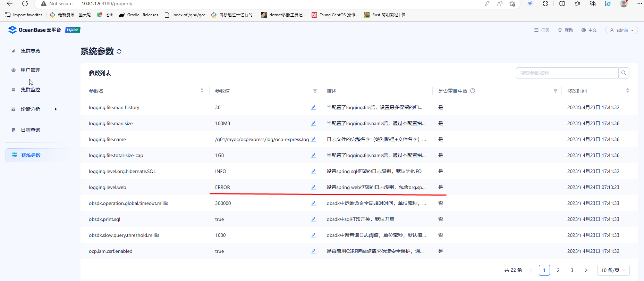Open the admin user dropdown
This screenshot has width=644, height=281.
[621, 30]
